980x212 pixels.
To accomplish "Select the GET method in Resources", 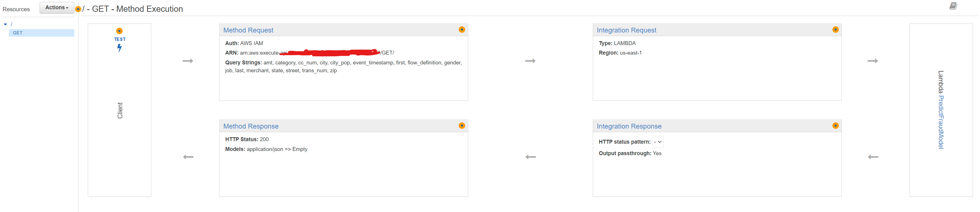I will (18, 33).
